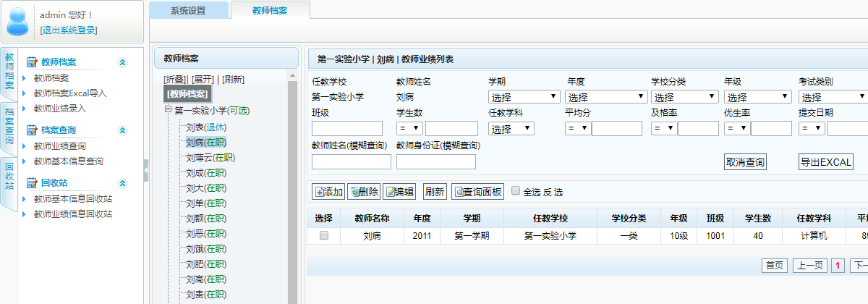Open the 考试类别 filter dropdown

833,97
